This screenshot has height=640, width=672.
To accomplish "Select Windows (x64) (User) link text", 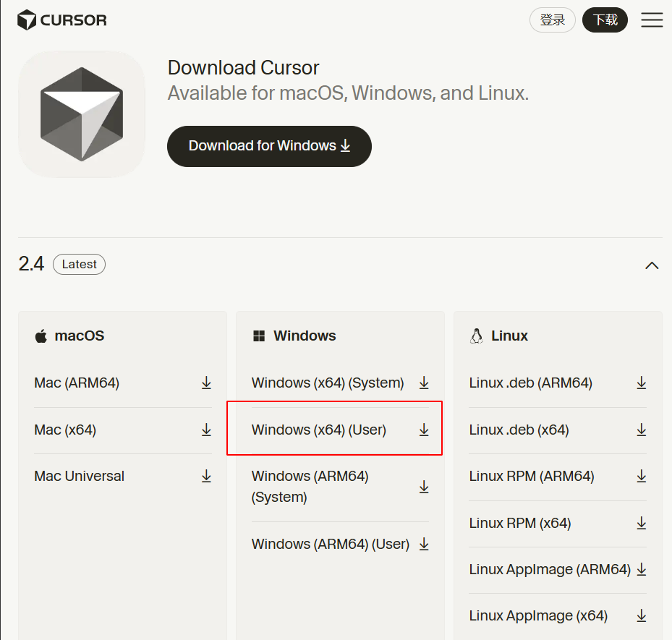I will pos(319,430).
